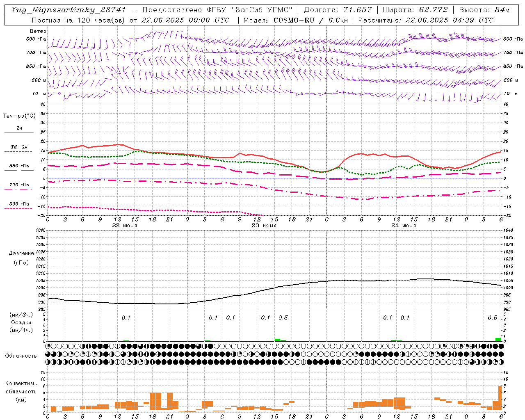525x420 pixels.
Task: Click the Облачность cloud cover label
Action: pyautogui.click(x=21, y=356)
